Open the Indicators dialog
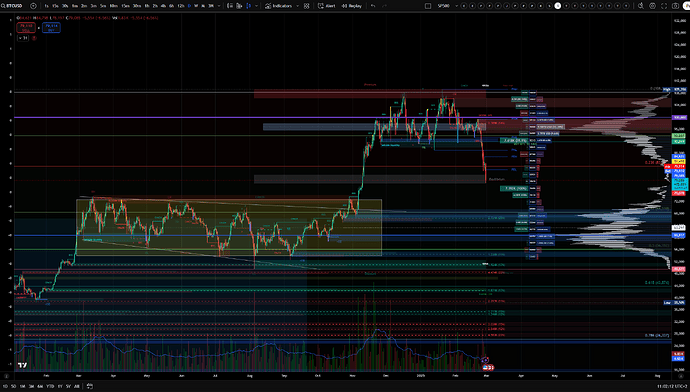 pos(279,6)
